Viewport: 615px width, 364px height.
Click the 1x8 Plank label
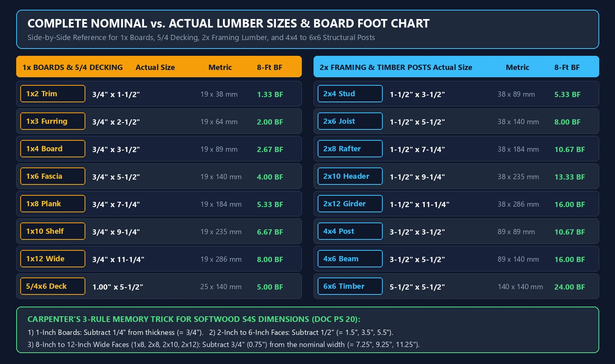tap(53, 204)
